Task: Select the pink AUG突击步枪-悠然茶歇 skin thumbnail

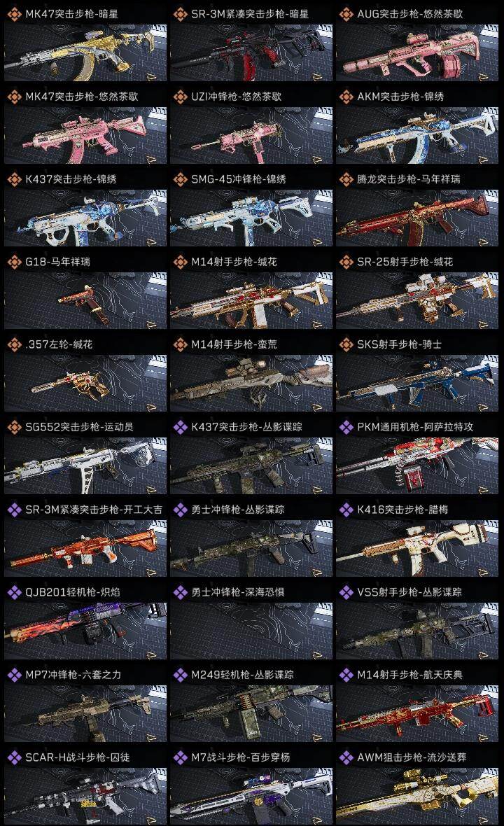Action: 417,52
